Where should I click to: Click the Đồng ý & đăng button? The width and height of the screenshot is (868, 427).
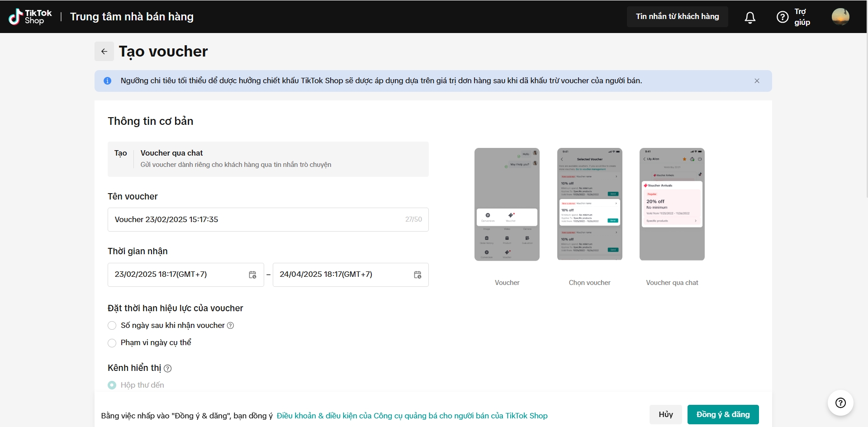(723, 414)
